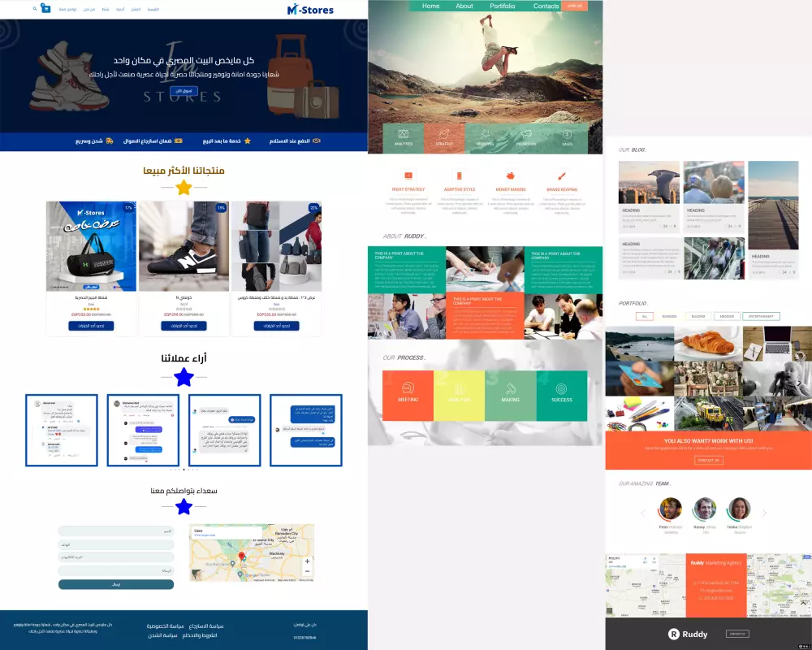Open the first customer review screenshot
The height and width of the screenshot is (650, 812).
[x=62, y=431]
